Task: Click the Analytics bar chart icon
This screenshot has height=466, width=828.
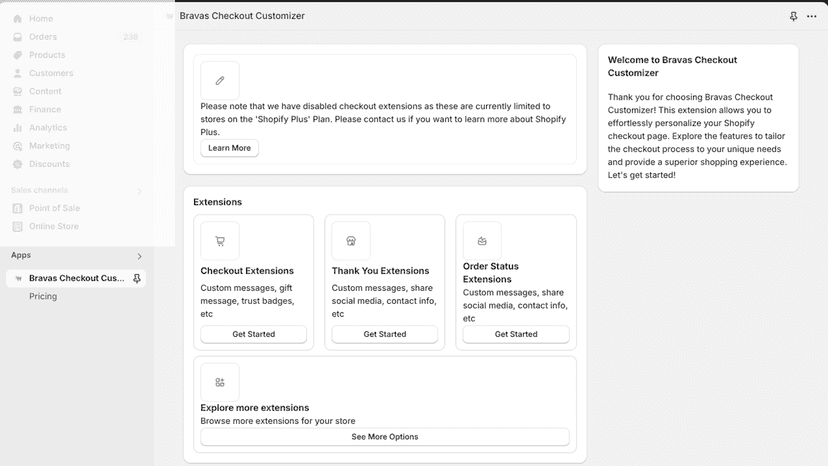Action: tap(17, 128)
